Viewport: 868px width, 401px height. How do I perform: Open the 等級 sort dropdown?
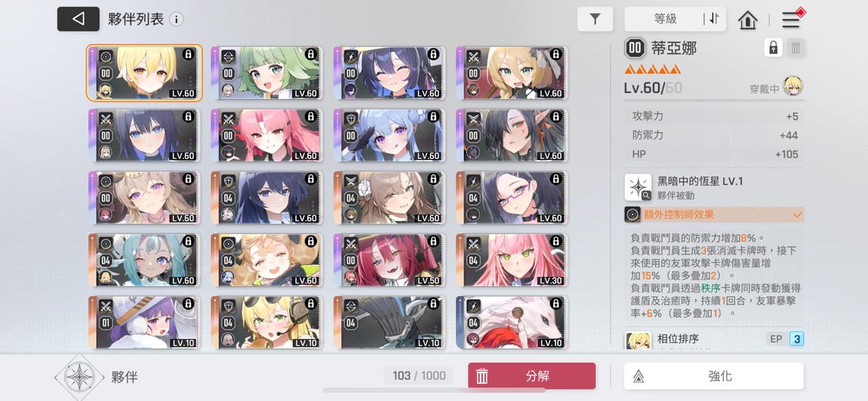[665, 19]
